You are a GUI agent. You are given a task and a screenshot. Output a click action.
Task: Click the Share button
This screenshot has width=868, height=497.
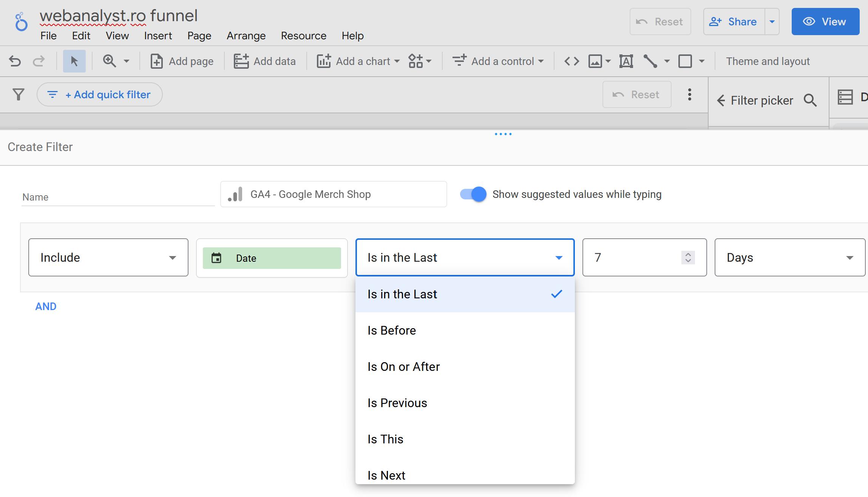pos(734,22)
